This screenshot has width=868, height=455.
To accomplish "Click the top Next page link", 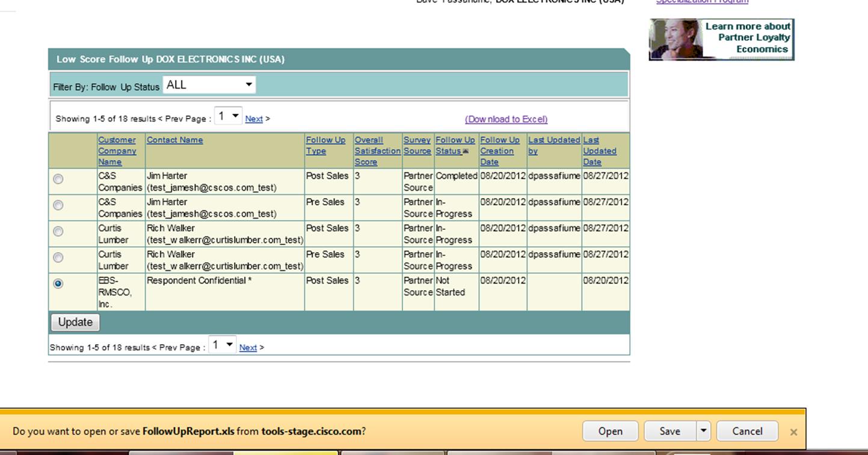I will 254,119.
